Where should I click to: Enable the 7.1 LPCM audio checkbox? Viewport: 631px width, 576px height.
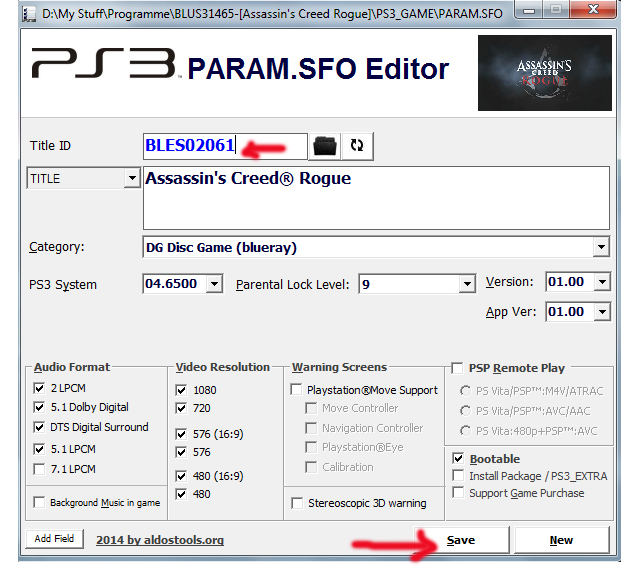pos(40,469)
